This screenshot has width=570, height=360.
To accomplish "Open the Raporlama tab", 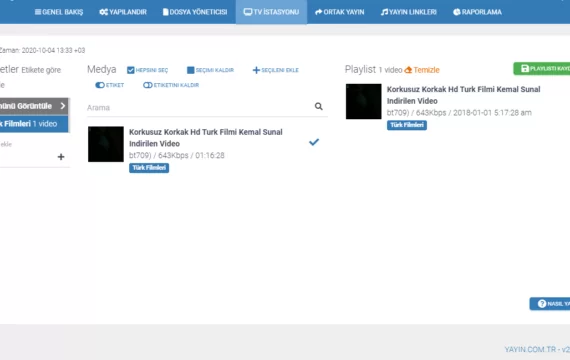I will click(477, 12).
